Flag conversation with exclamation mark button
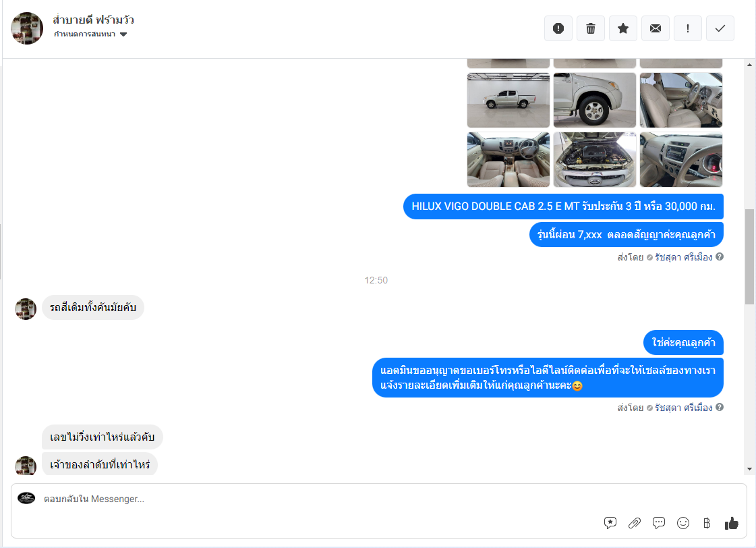756x548 pixels. [687, 28]
